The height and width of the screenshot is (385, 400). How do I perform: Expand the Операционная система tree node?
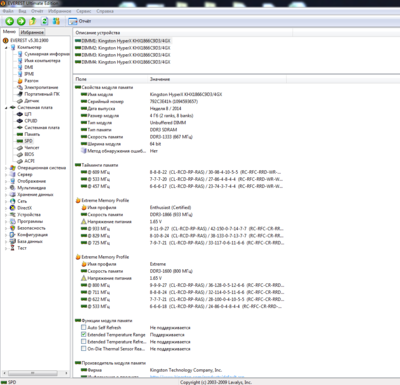pyautogui.click(x=6, y=168)
